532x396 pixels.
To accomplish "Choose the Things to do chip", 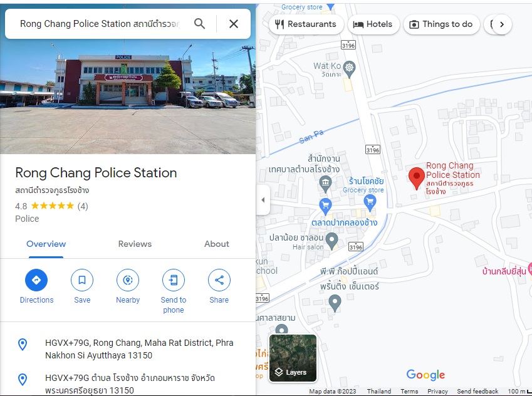I will 441,24.
